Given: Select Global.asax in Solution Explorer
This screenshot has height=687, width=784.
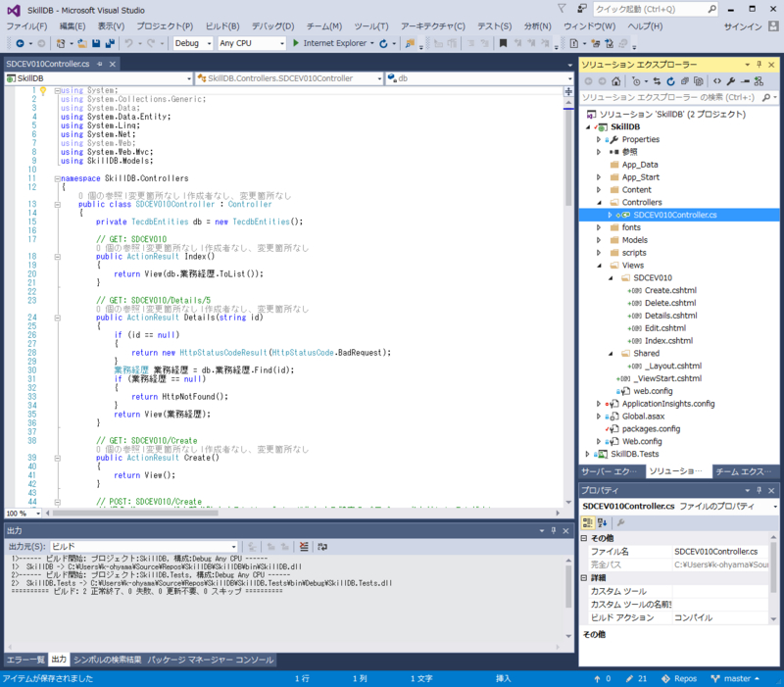Looking at the screenshot, I should 643,416.
